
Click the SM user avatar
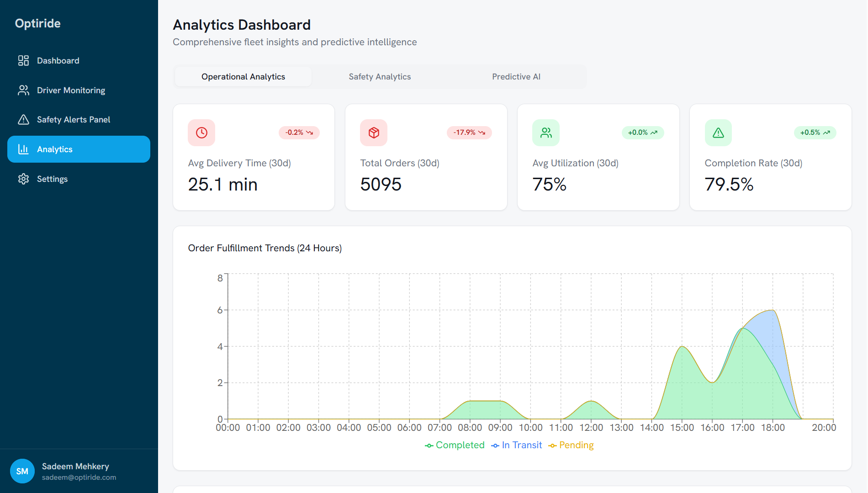[x=22, y=471]
